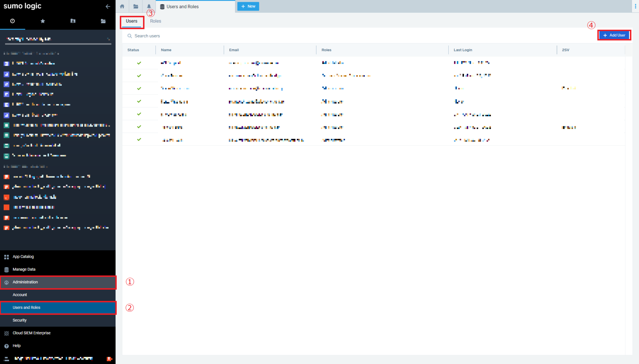Open the Administration section in the sidebar
This screenshot has width=639, height=364.
coord(25,282)
